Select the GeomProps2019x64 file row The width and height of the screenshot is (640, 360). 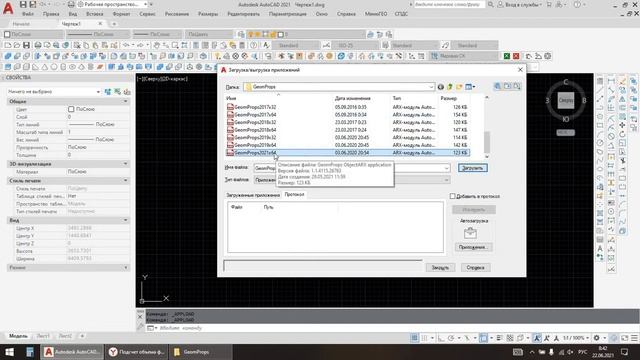coord(347,145)
